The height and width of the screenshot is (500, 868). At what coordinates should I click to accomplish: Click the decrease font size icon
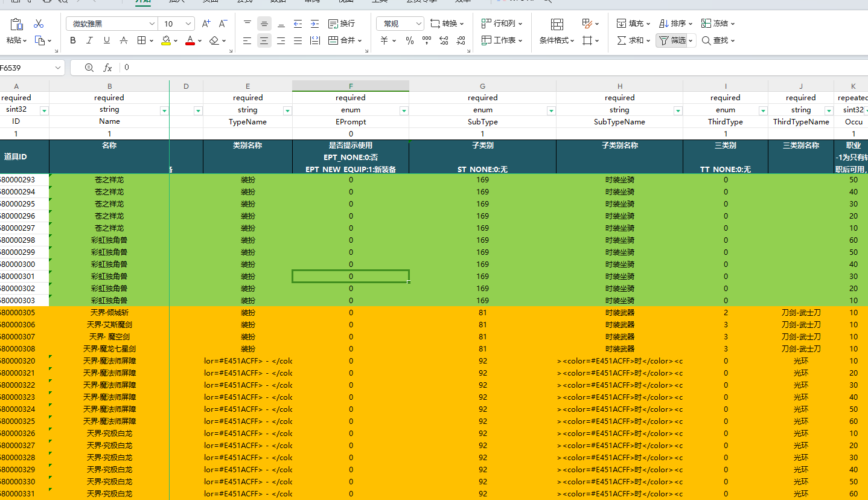[223, 24]
